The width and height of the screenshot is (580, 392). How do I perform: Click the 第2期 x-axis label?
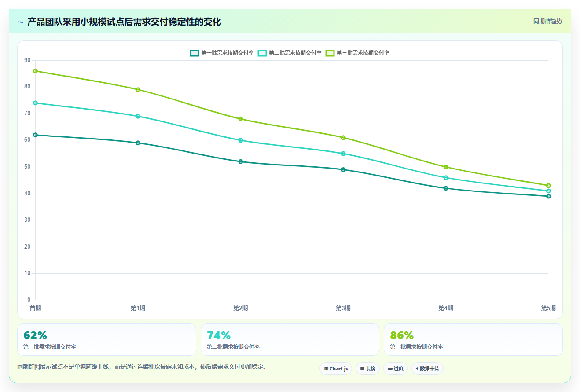tap(241, 308)
